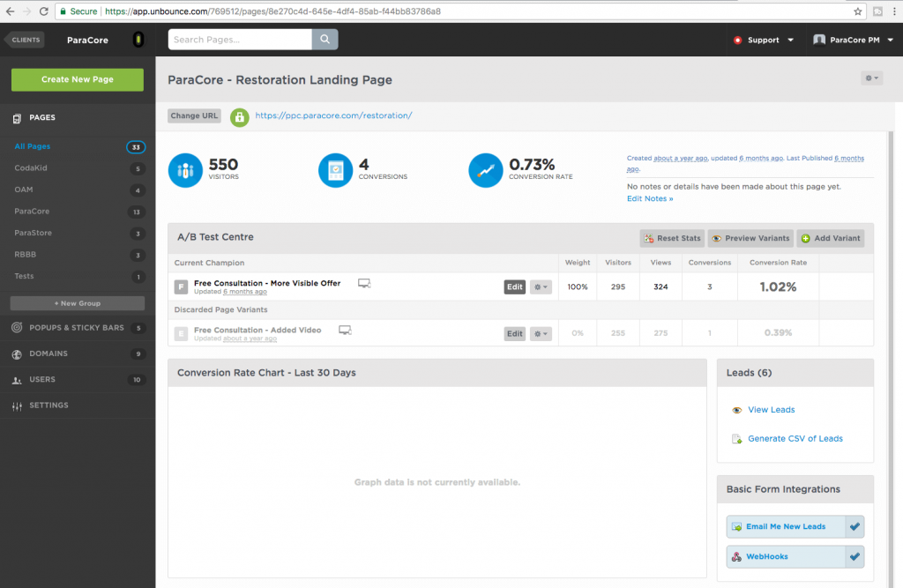Go back to Clients
The width and height of the screenshot is (903, 588).
point(25,40)
